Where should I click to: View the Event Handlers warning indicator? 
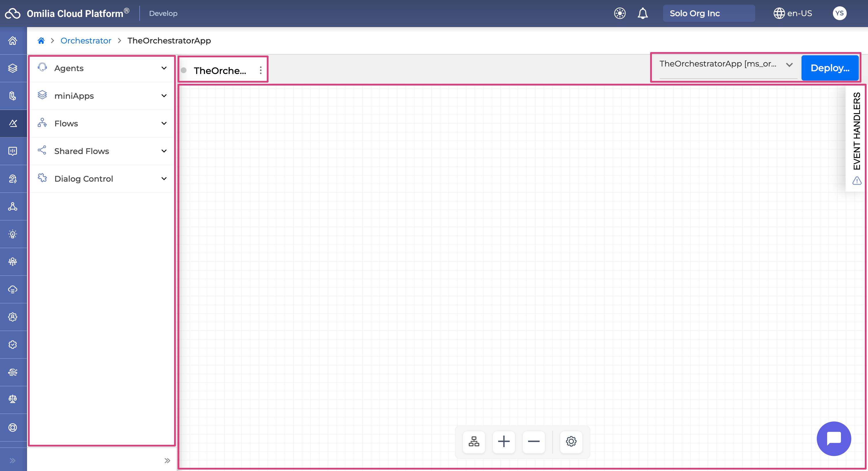856,181
